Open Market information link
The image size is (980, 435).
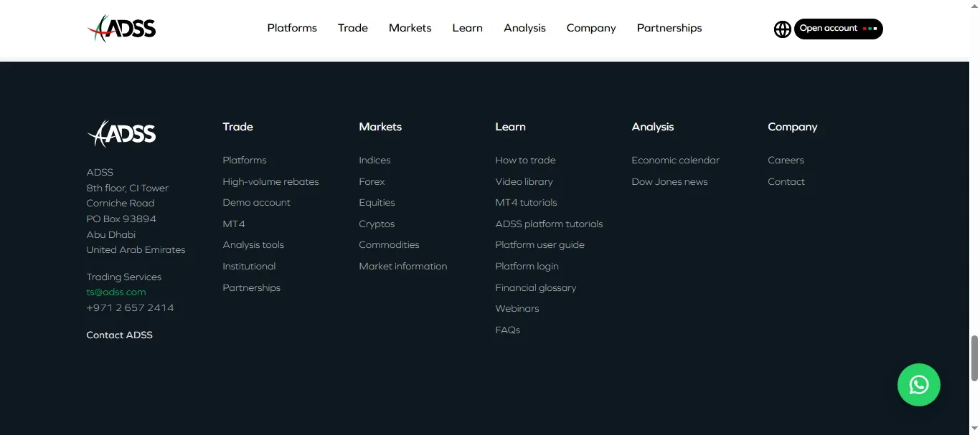click(x=403, y=266)
